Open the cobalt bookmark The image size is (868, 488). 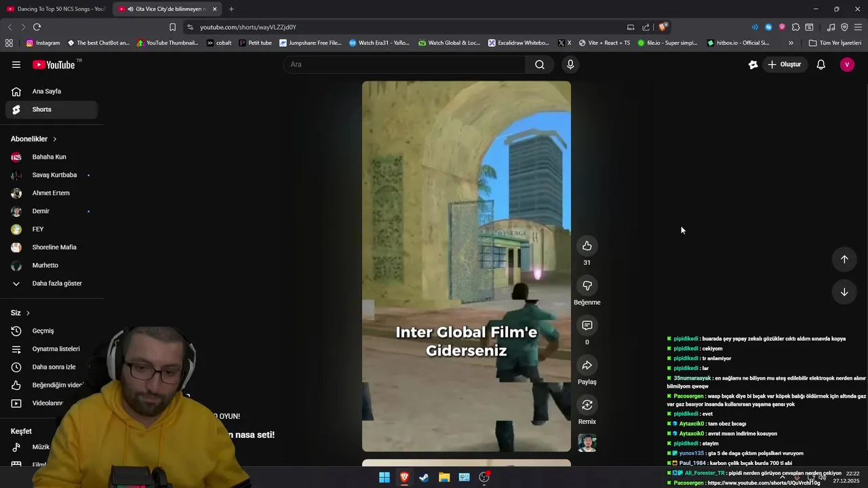point(219,43)
